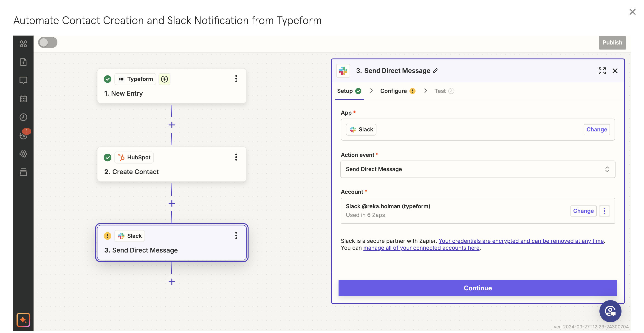Open the versions stack icon in sidebar
The width and height of the screenshot is (644, 333).
23,172
